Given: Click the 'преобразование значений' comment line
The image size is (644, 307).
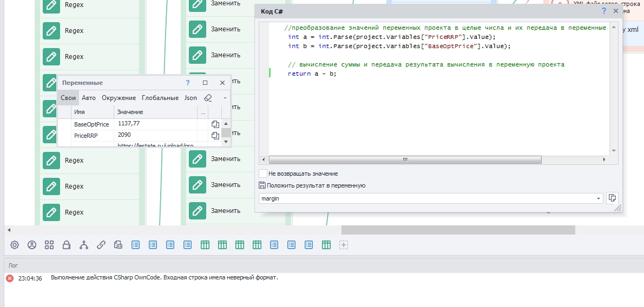Looking at the screenshot, I should [445, 28].
